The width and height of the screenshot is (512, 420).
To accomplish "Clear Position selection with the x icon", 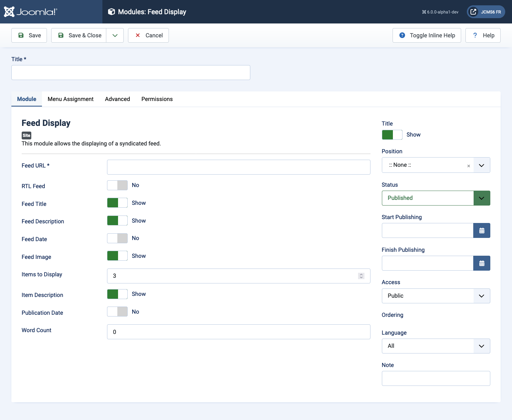I will 469,166.
